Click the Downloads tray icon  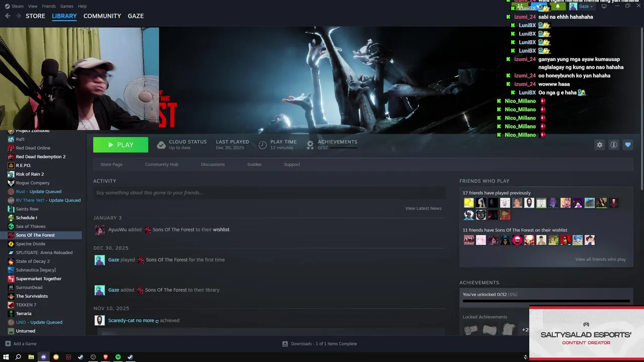(285, 344)
